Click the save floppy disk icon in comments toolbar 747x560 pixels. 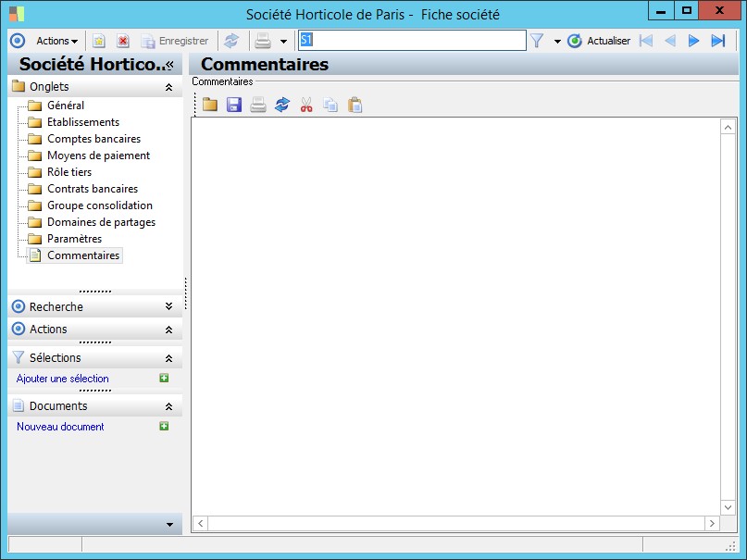click(234, 105)
